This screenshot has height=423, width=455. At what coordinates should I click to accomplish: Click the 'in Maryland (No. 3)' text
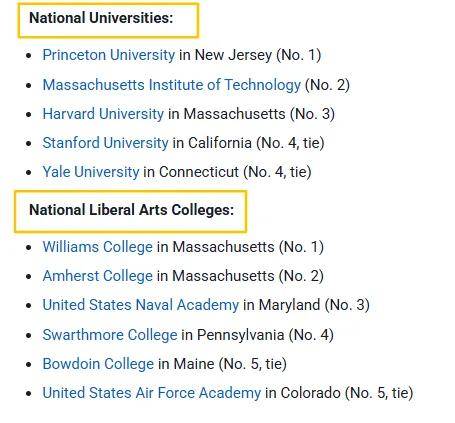(306, 305)
